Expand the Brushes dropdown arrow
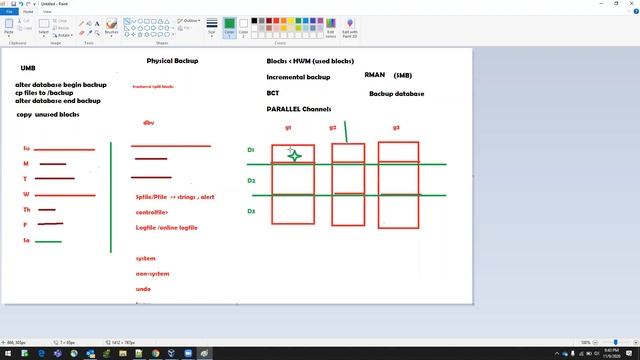 pyautogui.click(x=111, y=36)
